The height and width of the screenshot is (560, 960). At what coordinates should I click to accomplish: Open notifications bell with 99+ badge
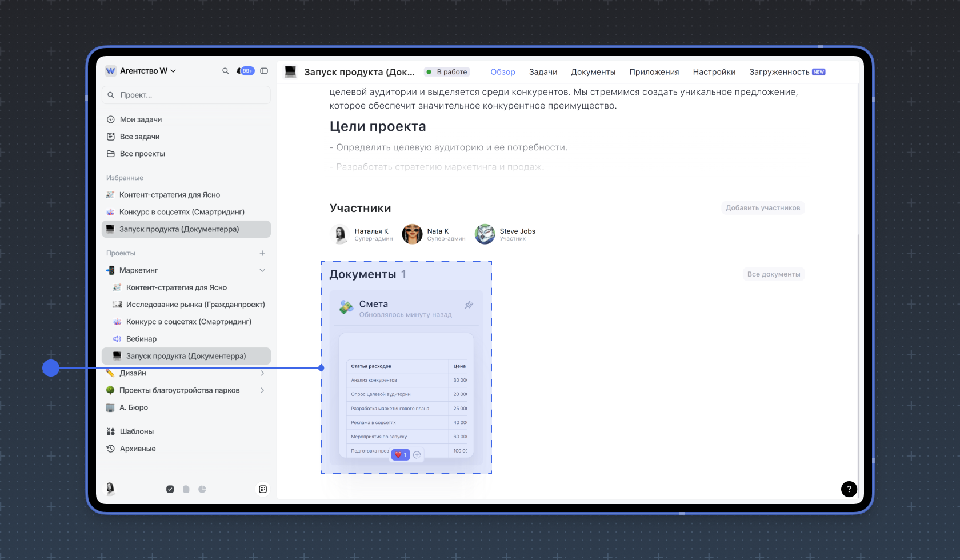(x=245, y=71)
